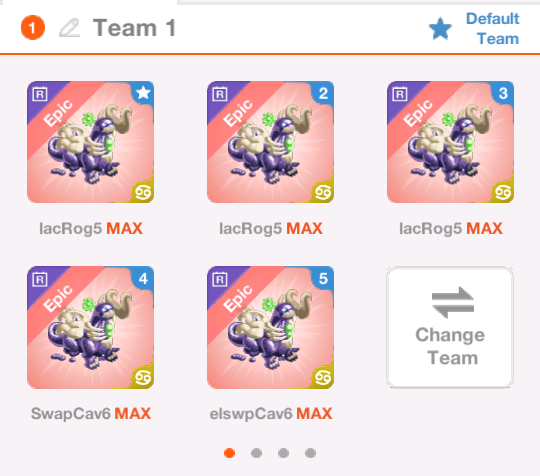
Task: Click the orange number 1 team badge
Action: (33, 28)
